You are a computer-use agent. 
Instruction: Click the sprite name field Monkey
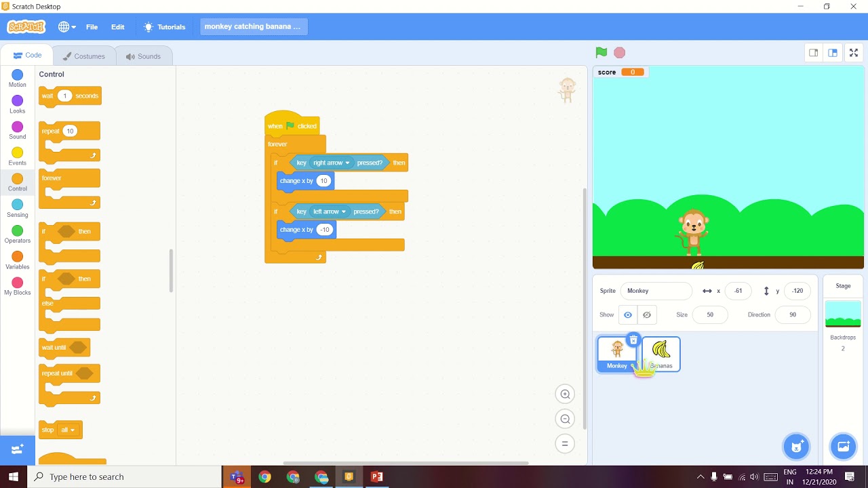pyautogui.click(x=656, y=291)
